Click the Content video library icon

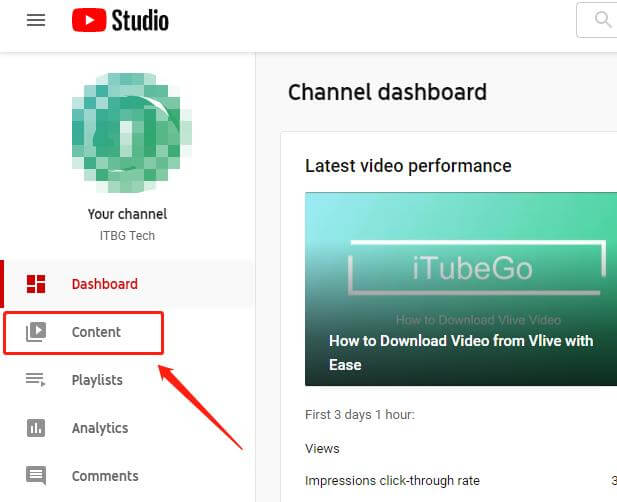[x=36, y=332]
